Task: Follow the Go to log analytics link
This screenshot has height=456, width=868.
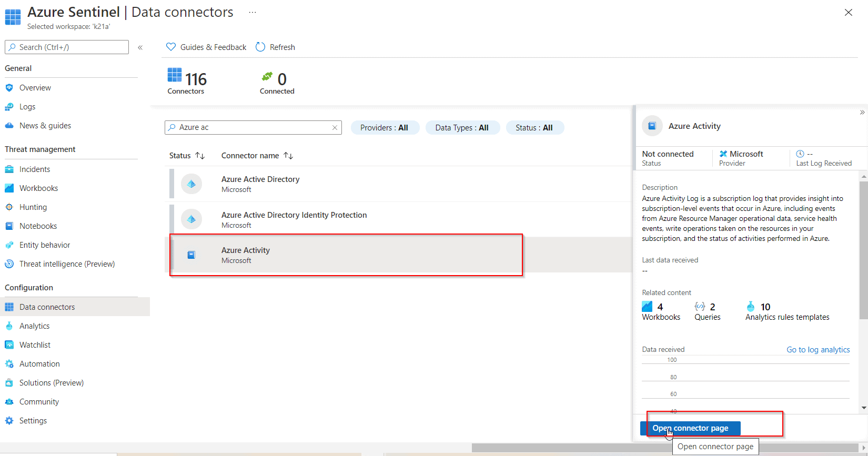Action: (x=818, y=350)
